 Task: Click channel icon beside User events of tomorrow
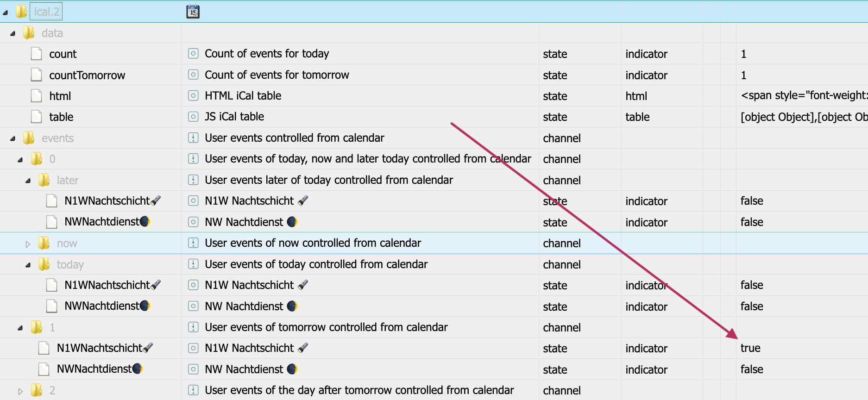click(193, 327)
